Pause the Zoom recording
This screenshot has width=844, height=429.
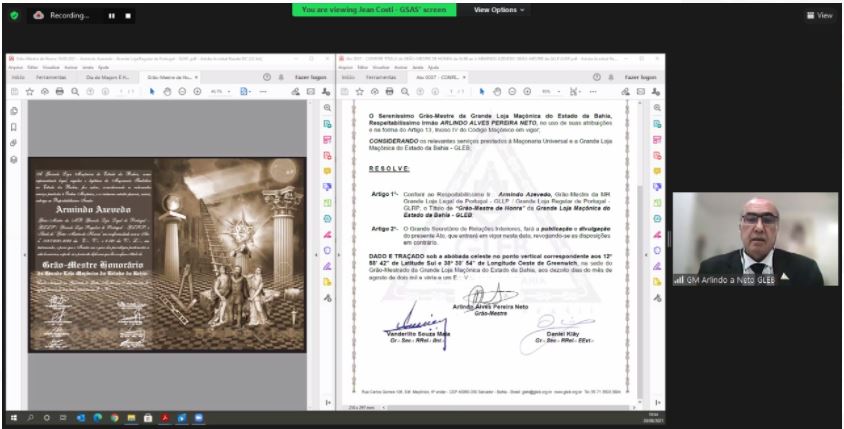(111, 16)
